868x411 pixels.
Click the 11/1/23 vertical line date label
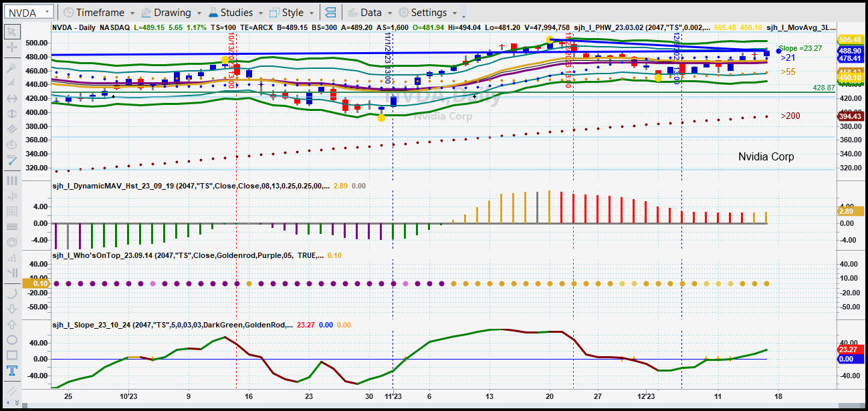pyautogui.click(x=387, y=57)
